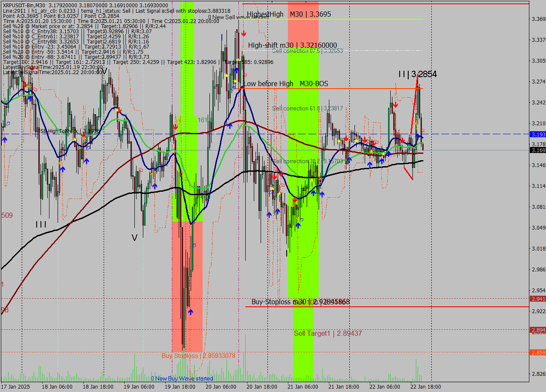Click the '0 New Buy Wave started' text
546x392 pixels.
182,378
